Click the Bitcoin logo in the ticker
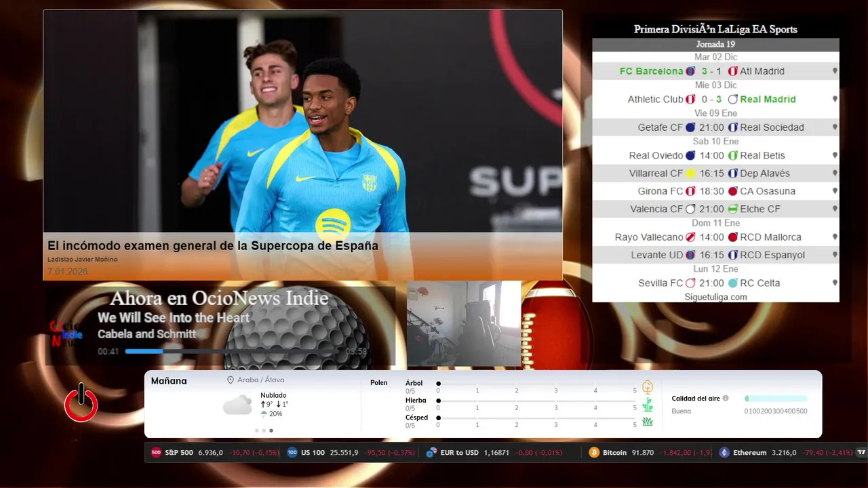Image resolution: width=868 pixels, height=488 pixels. [x=594, y=453]
